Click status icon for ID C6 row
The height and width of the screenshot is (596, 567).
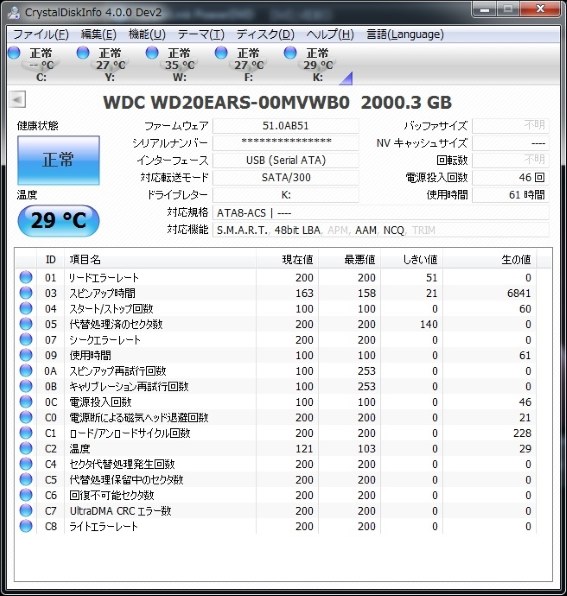pyautogui.click(x=26, y=495)
